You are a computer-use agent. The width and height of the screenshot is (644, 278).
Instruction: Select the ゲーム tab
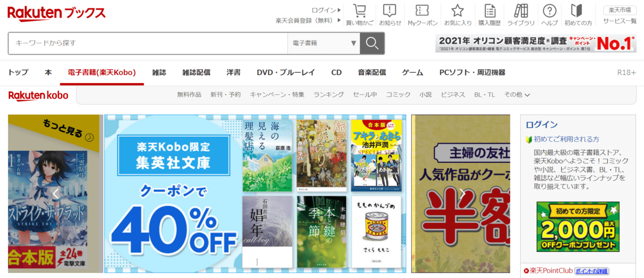pos(413,72)
